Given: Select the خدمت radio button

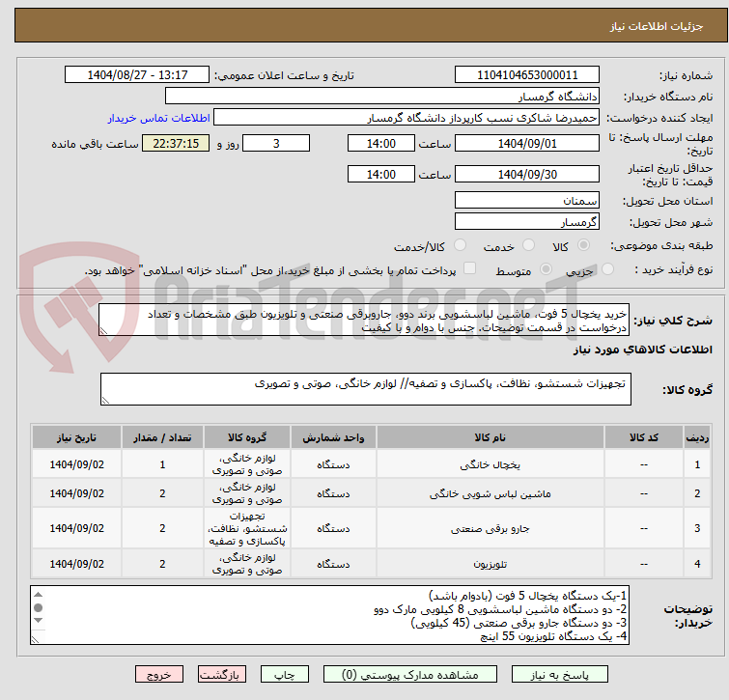Looking at the screenshot, I should click(528, 245).
